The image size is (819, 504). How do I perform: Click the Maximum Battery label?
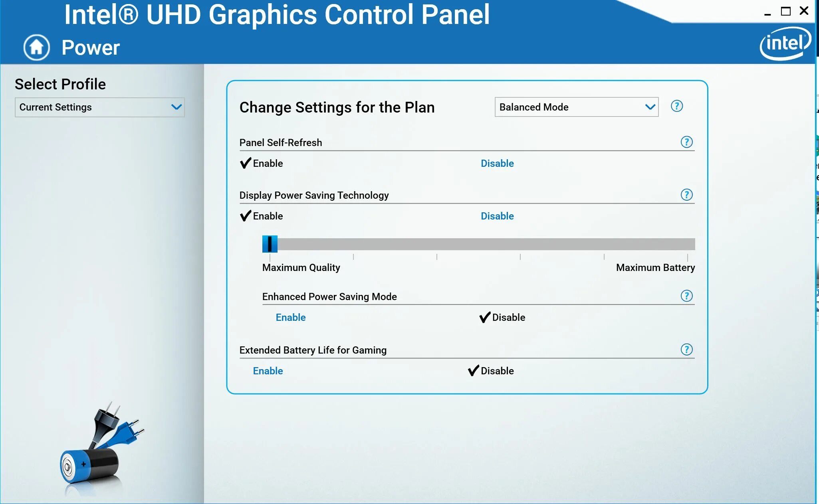655,267
